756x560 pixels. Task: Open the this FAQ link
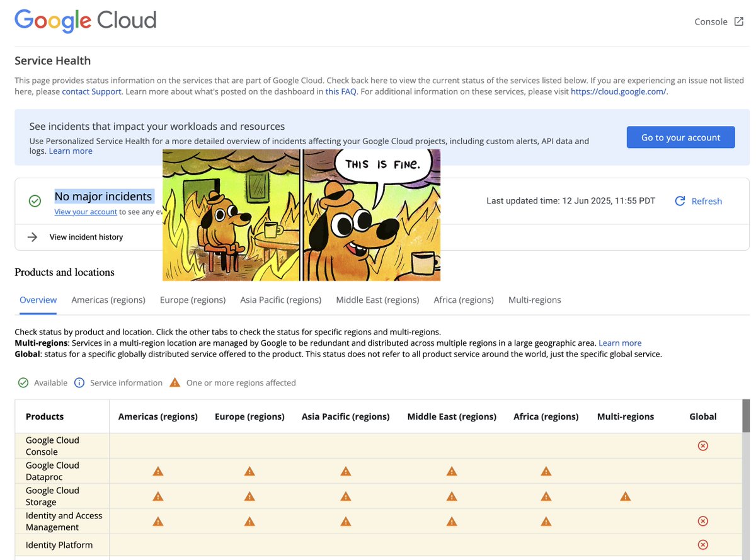tap(341, 91)
